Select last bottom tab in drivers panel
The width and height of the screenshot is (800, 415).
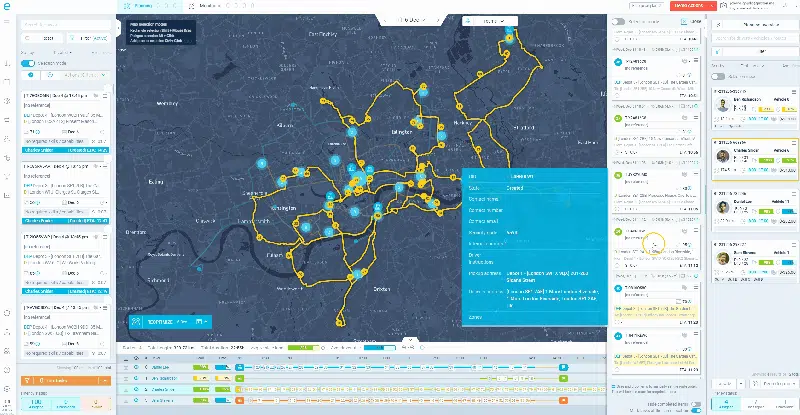[x=784, y=404]
